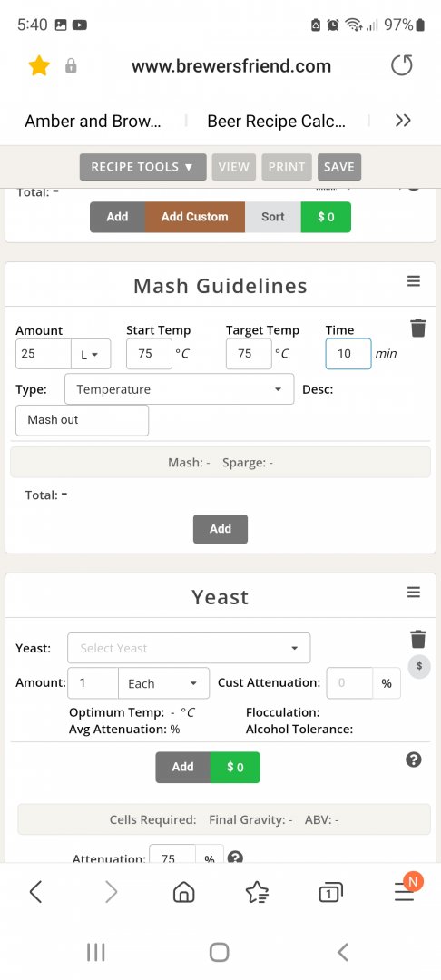
Task: Go to browser home page icon
Action: coord(183,893)
